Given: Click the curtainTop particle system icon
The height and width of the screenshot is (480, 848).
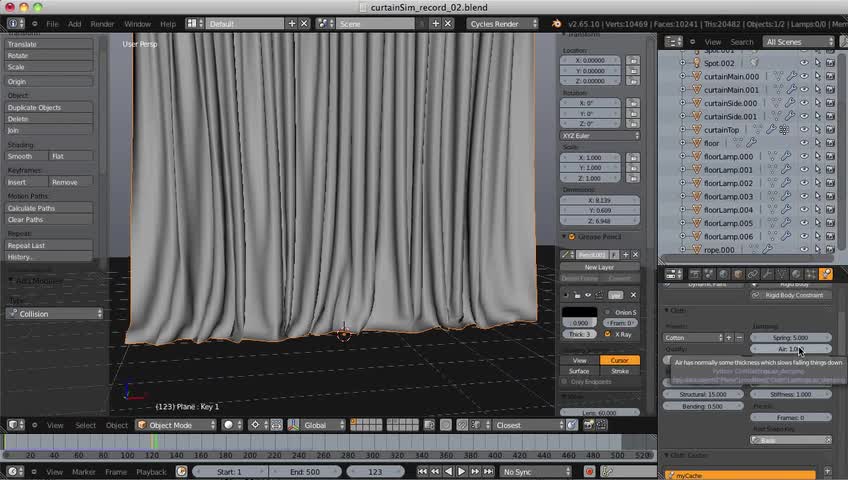Looking at the screenshot, I should tap(784, 130).
